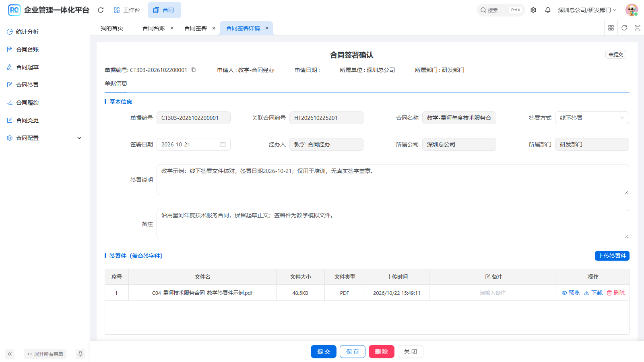Open the notifications bell
The height and width of the screenshot is (362, 644).
(x=548, y=10)
